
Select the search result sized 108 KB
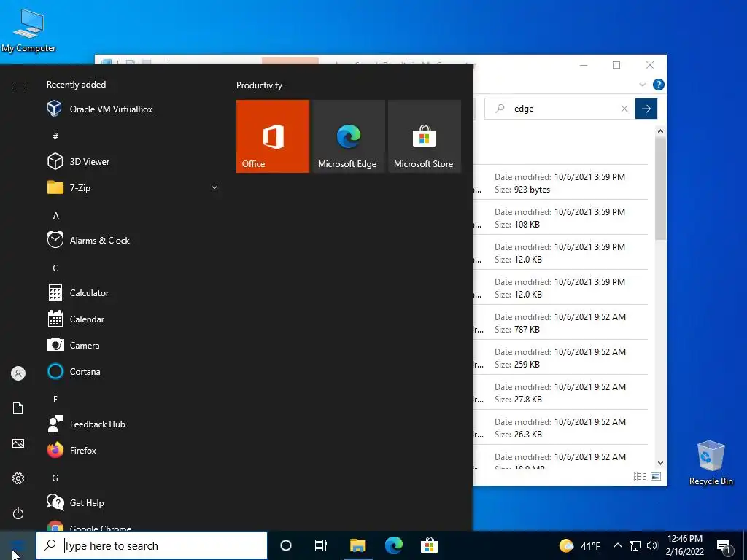[560, 217]
